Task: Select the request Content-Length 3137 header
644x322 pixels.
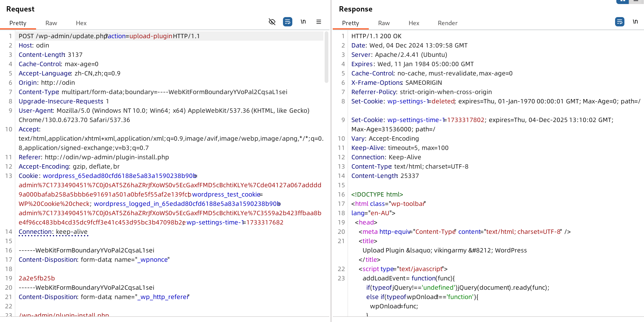Action: pos(51,55)
